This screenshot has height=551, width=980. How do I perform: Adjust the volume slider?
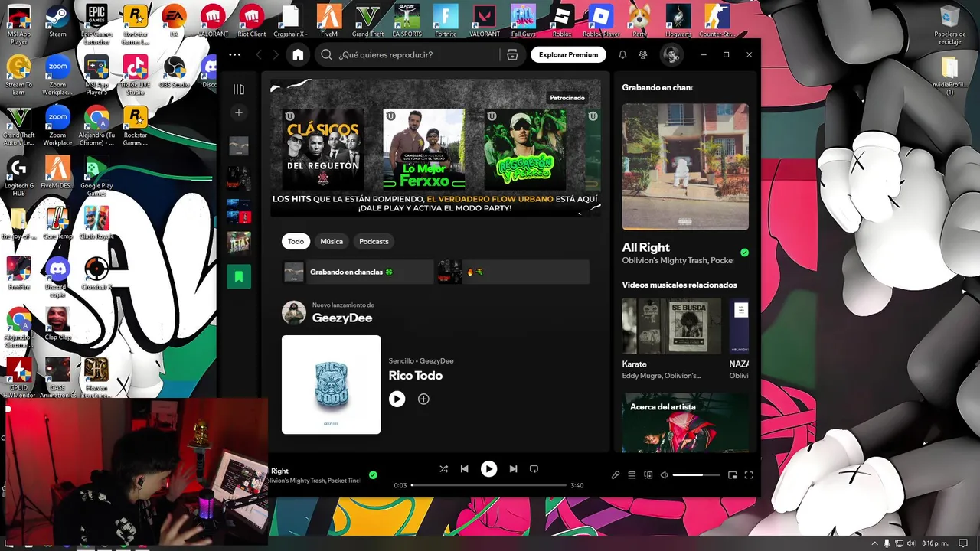click(x=696, y=475)
